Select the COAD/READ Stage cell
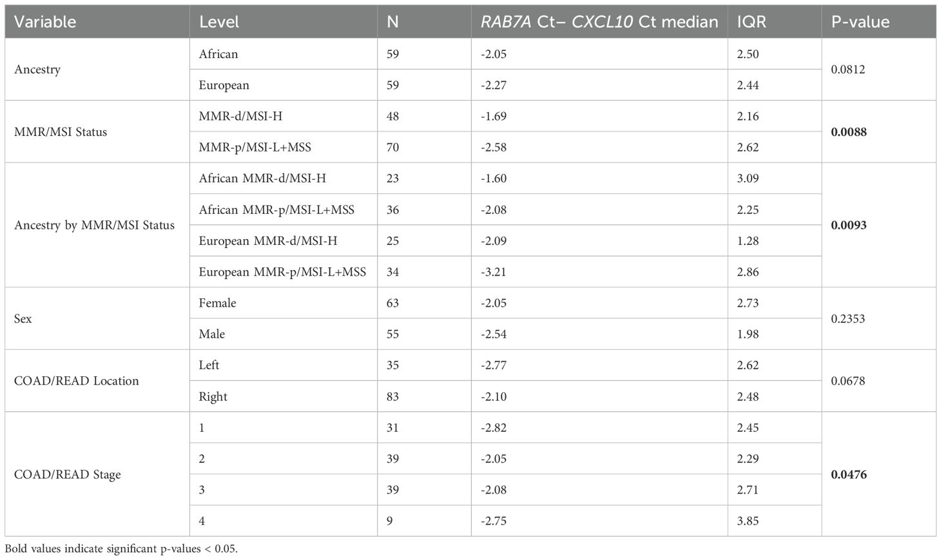Viewport: 941px width, 560px height. point(67,475)
